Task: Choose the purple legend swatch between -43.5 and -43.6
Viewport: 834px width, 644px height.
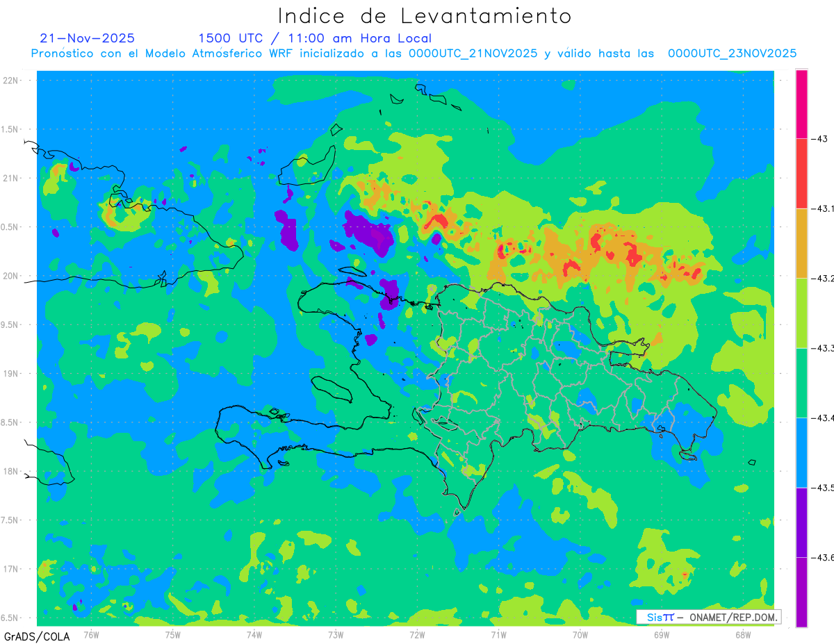Action: 801,522
